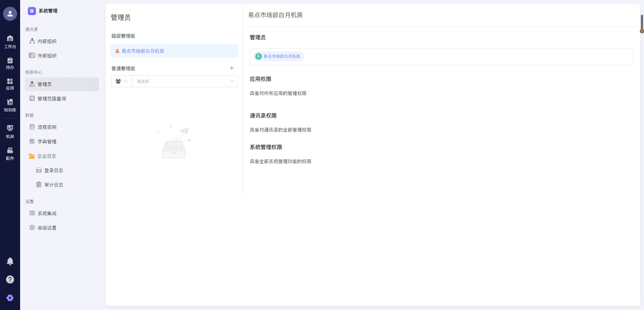Open 系统集成 settings page
The image size is (644, 310).
tap(47, 213)
